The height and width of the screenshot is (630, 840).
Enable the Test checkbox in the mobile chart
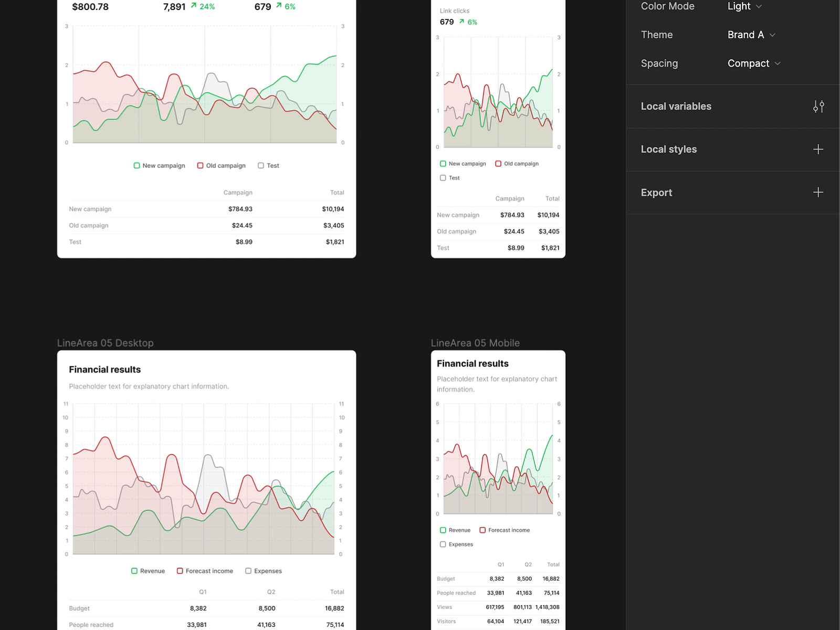pos(443,177)
